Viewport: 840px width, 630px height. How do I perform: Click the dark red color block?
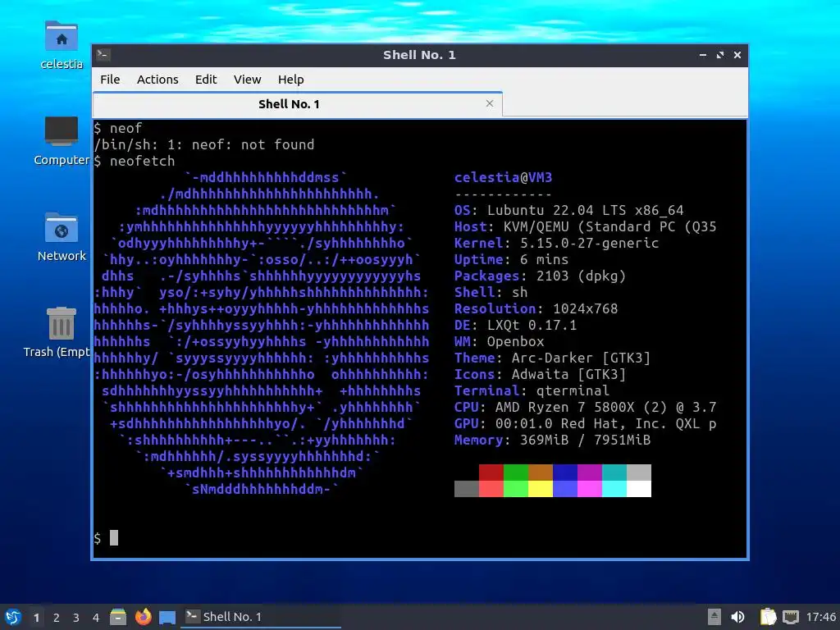[491, 472]
